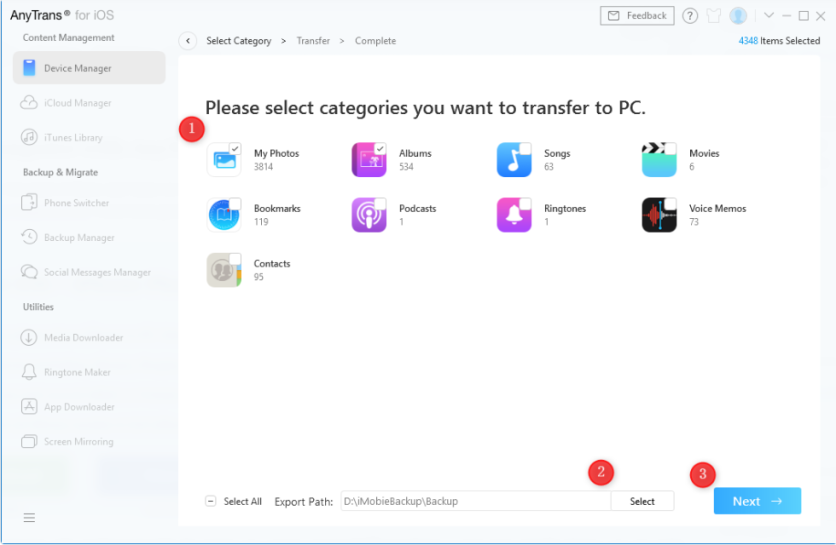The image size is (836, 545).
Task: Click the My Photos category icon
Action: pos(224,159)
